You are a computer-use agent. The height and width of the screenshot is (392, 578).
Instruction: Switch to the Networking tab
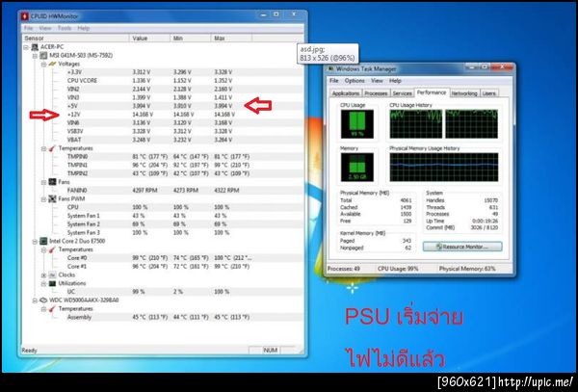[464, 93]
